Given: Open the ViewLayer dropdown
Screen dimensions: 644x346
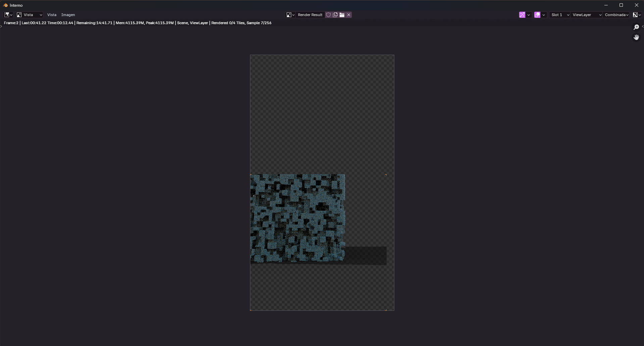Looking at the screenshot, I should pos(587,15).
